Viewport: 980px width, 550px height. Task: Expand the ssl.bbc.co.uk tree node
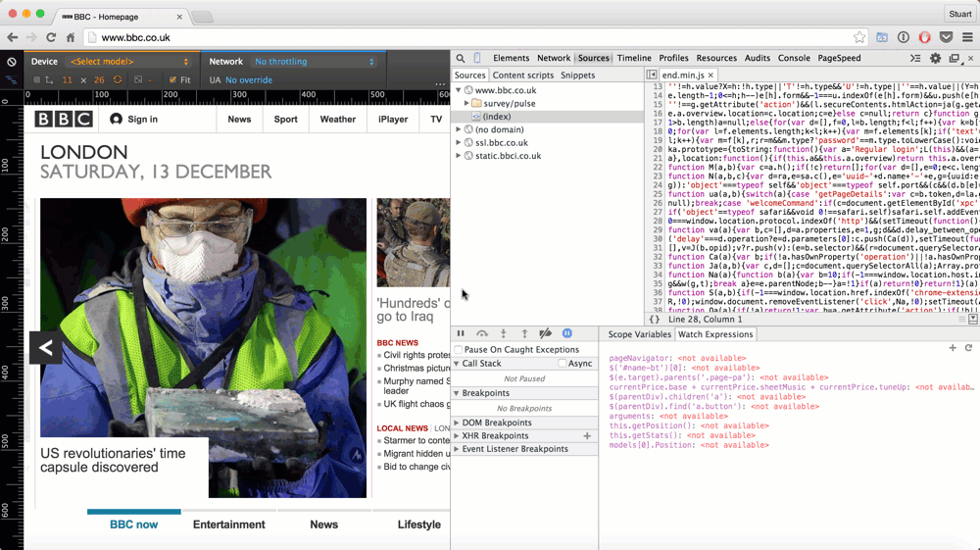pos(459,143)
